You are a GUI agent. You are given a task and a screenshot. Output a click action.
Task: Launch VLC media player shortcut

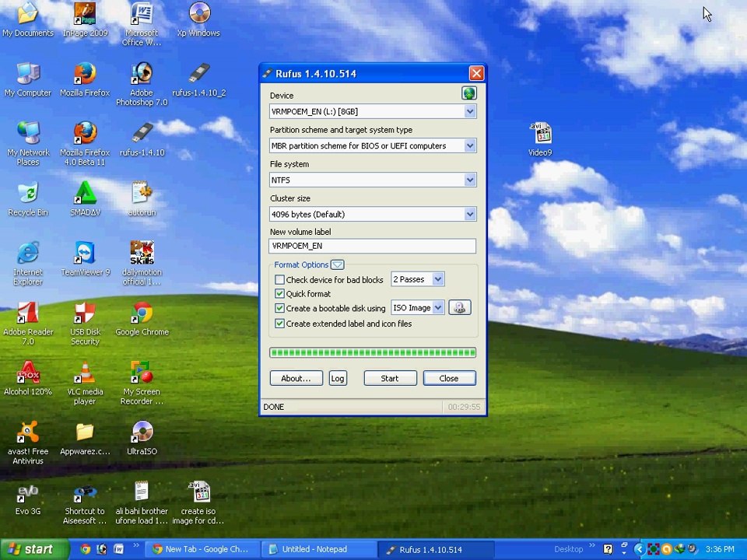85,383
